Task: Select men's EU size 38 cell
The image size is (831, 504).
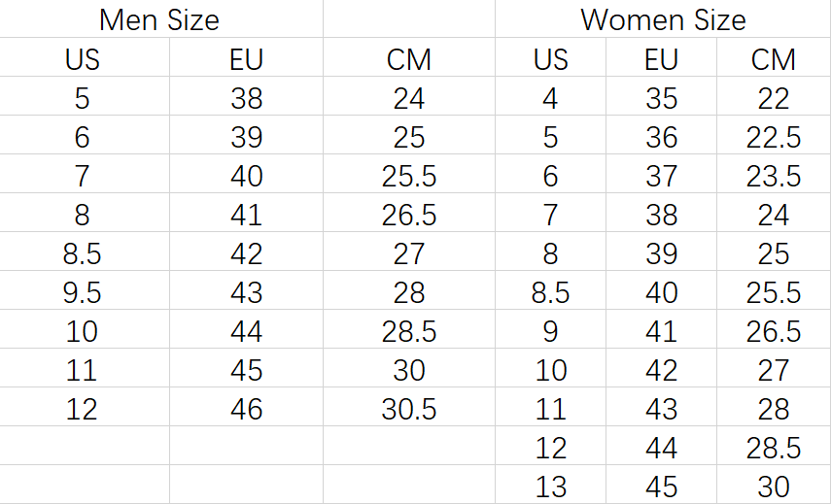Action: pos(246,98)
